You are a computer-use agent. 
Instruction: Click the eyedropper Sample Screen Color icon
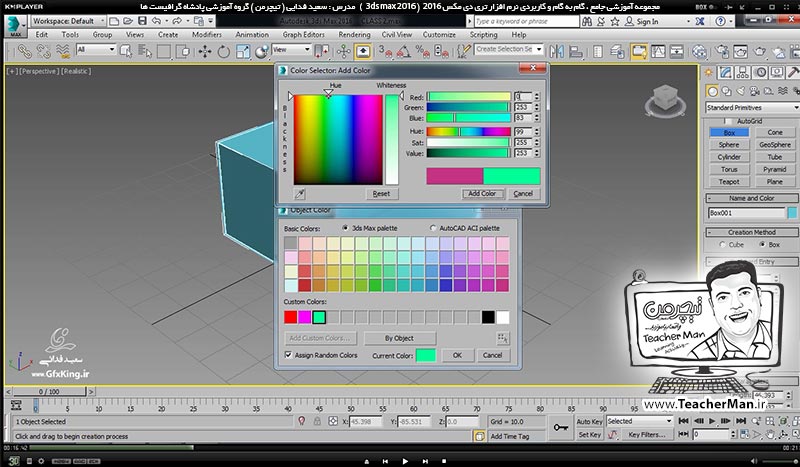[x=299, y=193]
